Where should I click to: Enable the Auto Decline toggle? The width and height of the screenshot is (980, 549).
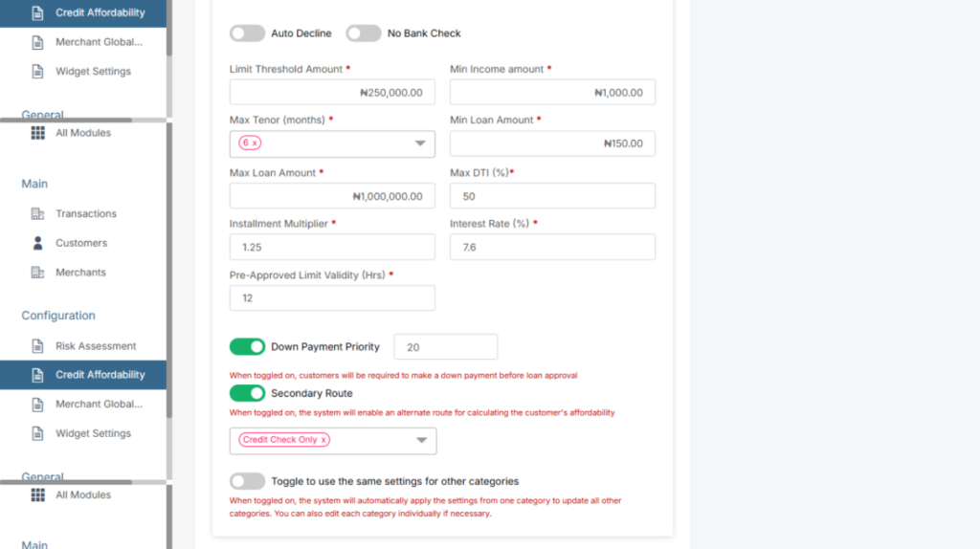247,33
